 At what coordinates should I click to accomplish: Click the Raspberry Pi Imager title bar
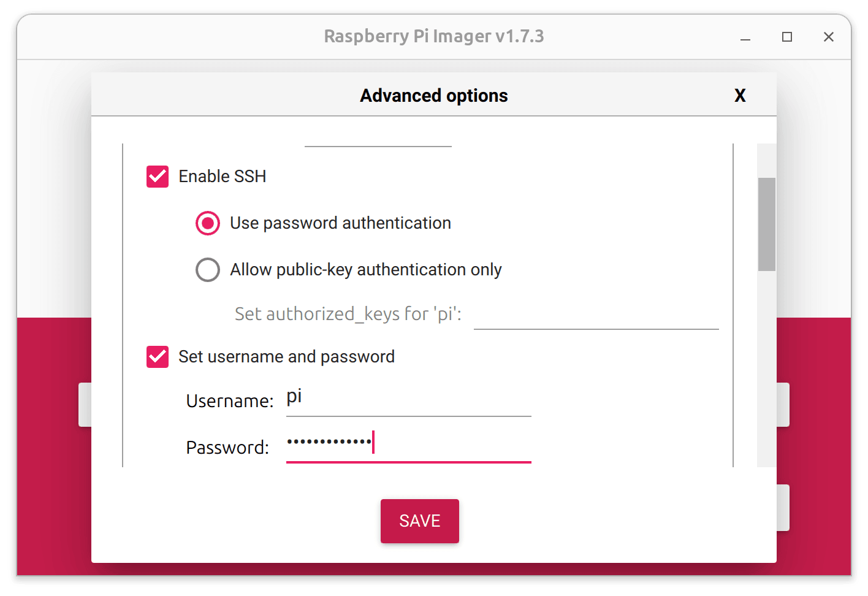click(x=434, y=36)
